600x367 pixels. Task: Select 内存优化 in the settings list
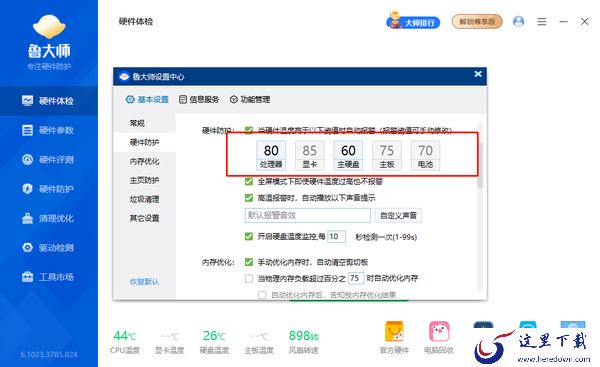tap(145, 161)
